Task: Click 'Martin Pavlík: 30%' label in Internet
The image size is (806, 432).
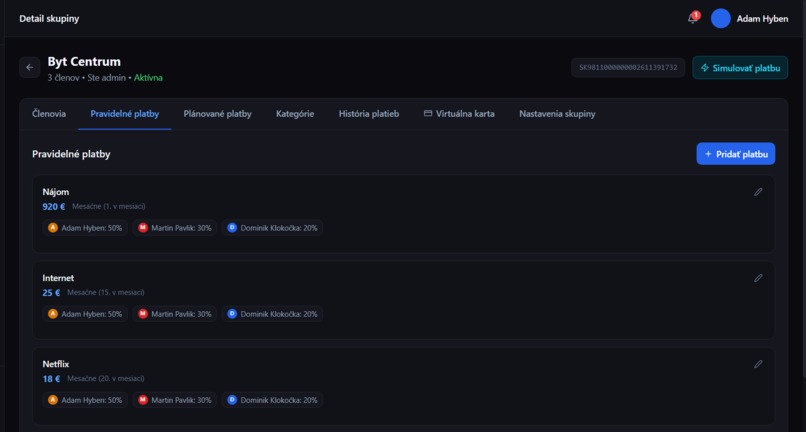Action: 181,314
